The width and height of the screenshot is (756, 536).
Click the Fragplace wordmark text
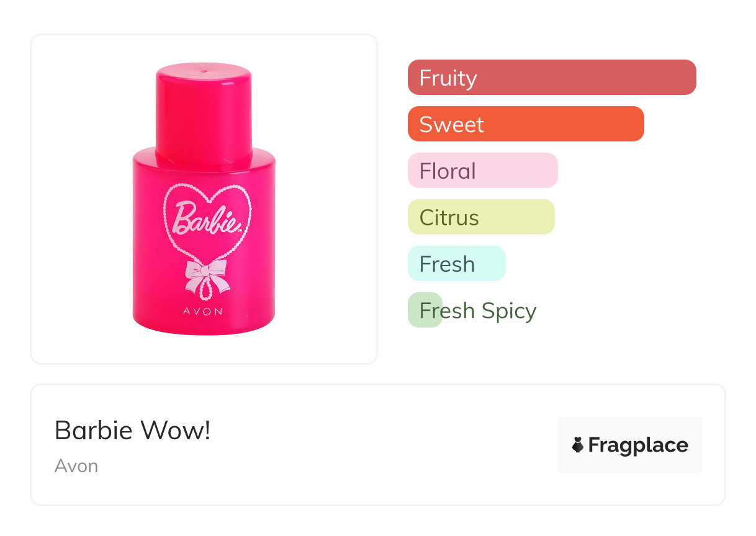[638, 445]
